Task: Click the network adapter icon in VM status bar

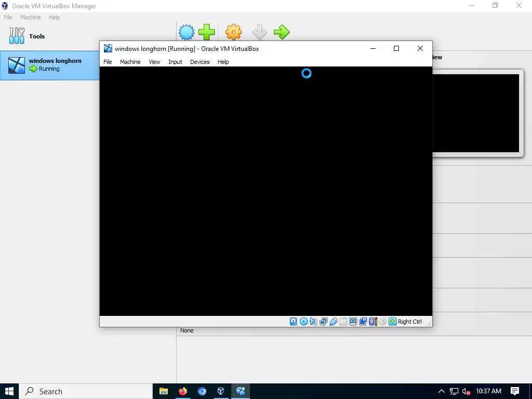Action: pos(323,321)
